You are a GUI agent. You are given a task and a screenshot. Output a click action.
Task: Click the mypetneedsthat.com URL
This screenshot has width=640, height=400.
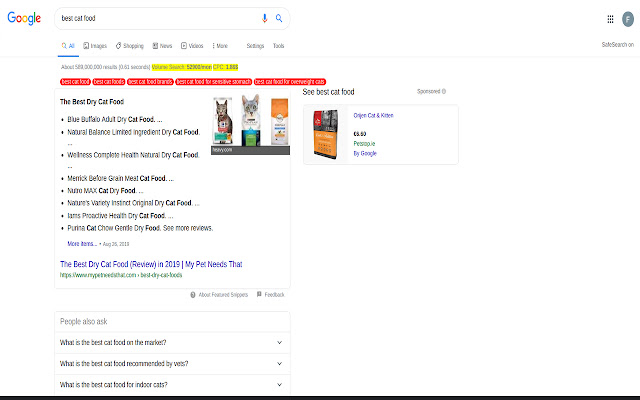pos(121,275)
